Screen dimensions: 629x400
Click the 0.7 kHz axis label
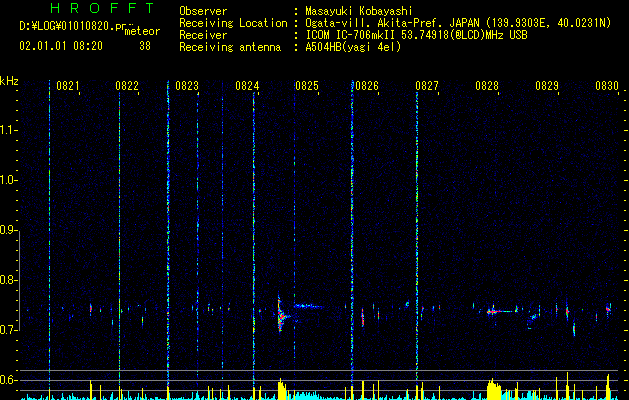point(7,330)
